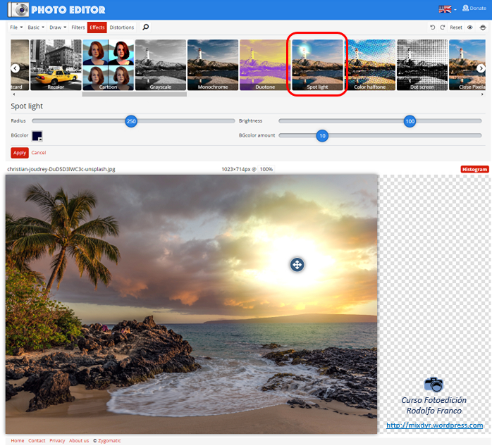Switch to the Filters tab
Image resolution: width=492 pixels, height=448 pixels.
click(78, 27)
